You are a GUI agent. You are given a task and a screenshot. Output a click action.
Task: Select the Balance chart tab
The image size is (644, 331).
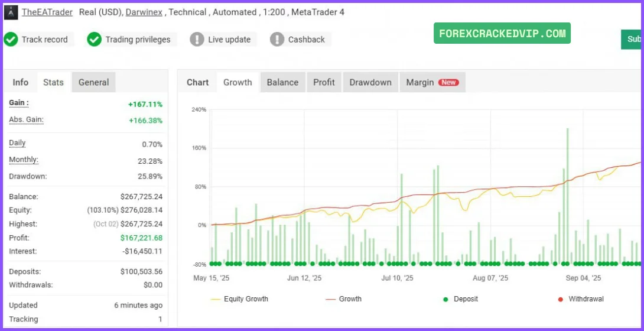282,83
